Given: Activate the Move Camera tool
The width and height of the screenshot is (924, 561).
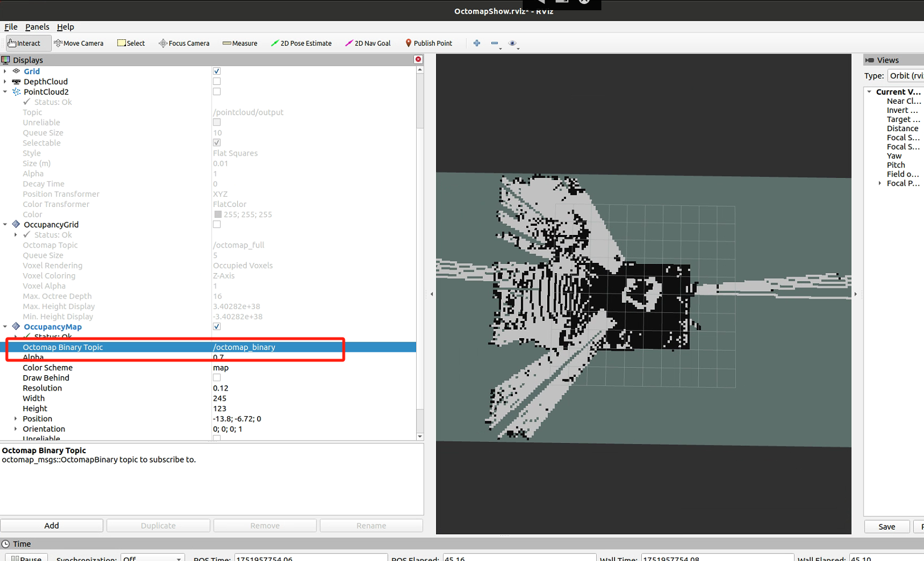Looking at the screenshot, I should tap(79, 43).
